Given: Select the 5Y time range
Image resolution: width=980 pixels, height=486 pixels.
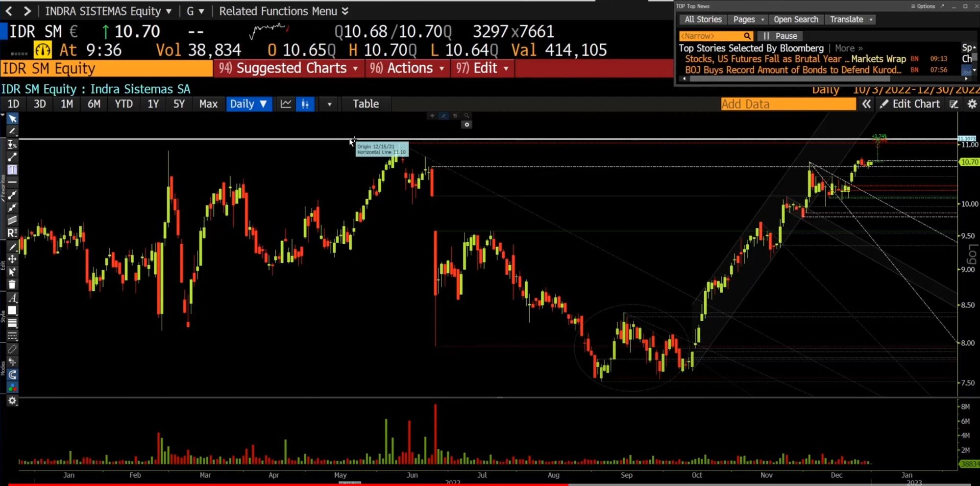Looking at the screenshot, I should [x=179, y=104].
